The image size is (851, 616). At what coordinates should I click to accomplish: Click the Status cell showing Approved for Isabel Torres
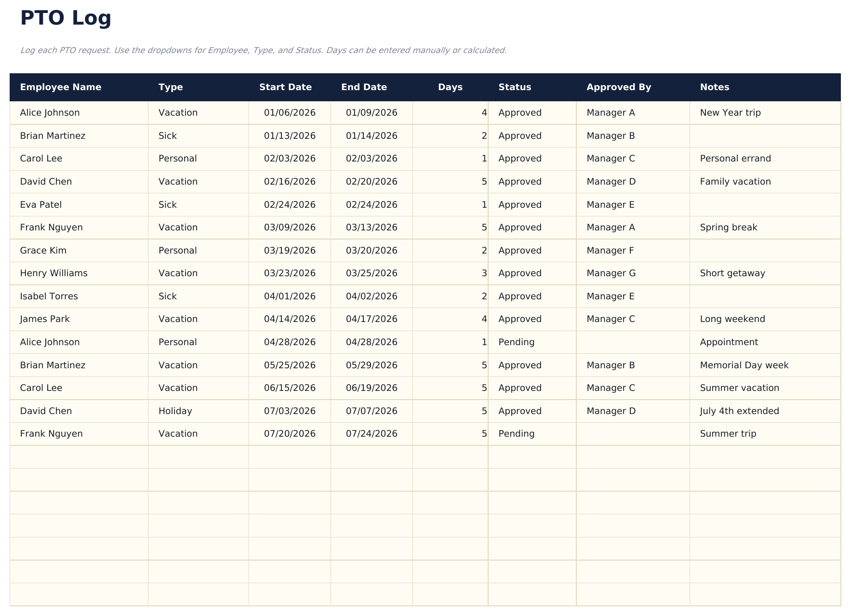pyautogui.click(x=519, y=296)
